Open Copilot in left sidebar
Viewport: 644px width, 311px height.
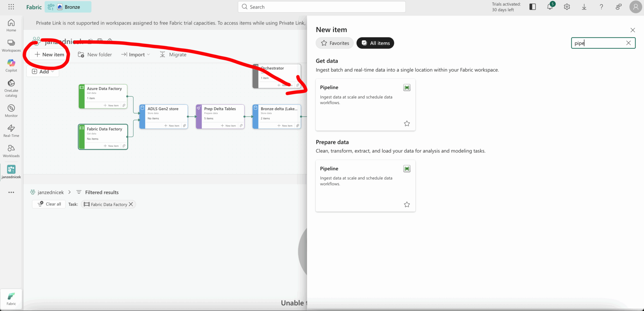pyautogui.click(x=11, y=66)
